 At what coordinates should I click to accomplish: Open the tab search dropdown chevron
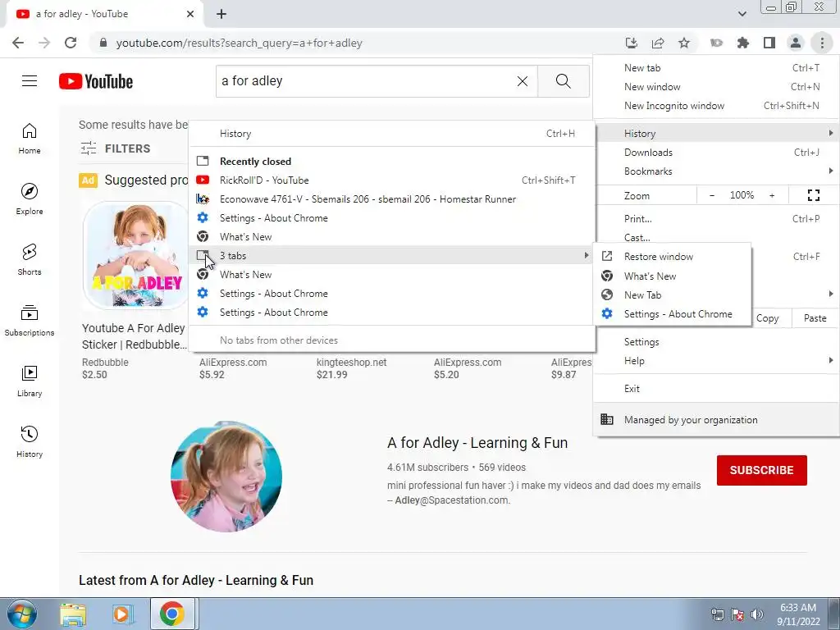pyautogui.click(x=742, y=14)
